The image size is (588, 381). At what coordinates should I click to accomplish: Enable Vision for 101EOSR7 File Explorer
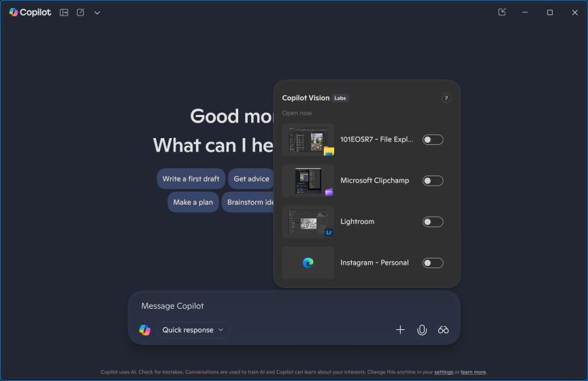pyautogui.click(x=433, y=139)
